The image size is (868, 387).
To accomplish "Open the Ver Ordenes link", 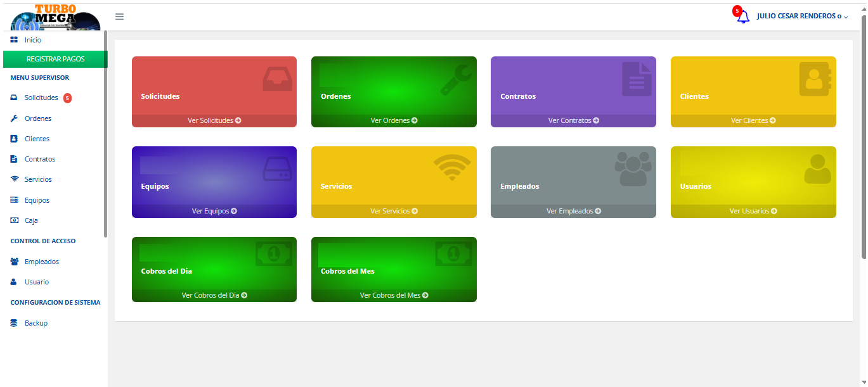I will tap(394, 120).
